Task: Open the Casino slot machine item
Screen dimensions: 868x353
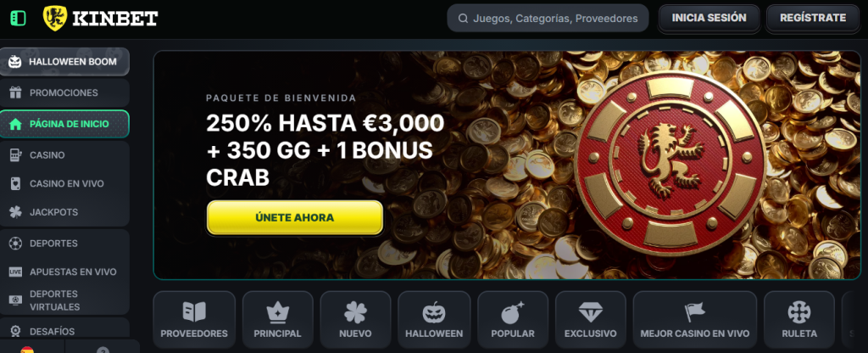Action: pyautogui.click(x=64, y=155)
